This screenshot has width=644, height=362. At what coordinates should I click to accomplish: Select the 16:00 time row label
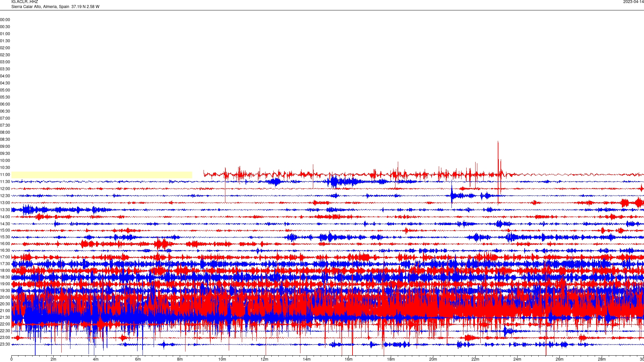[5, 244]
